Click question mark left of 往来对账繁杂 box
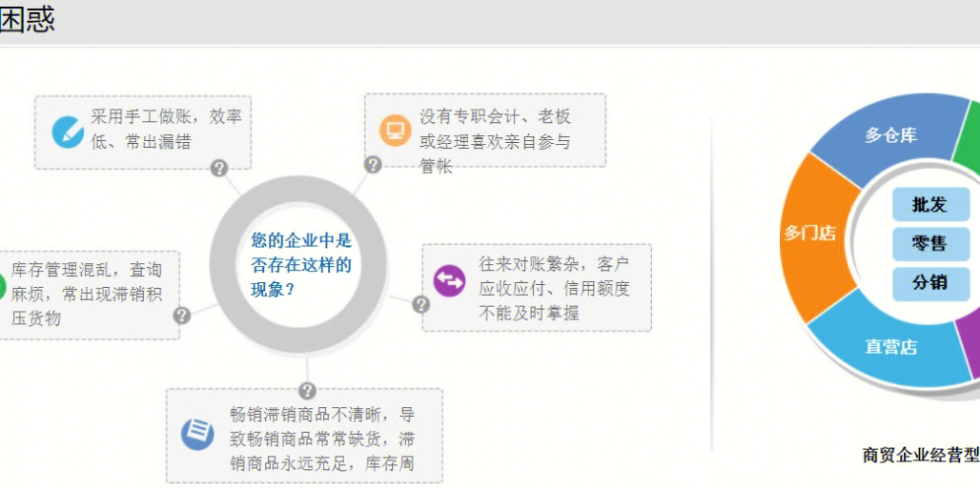 [421, 304]
